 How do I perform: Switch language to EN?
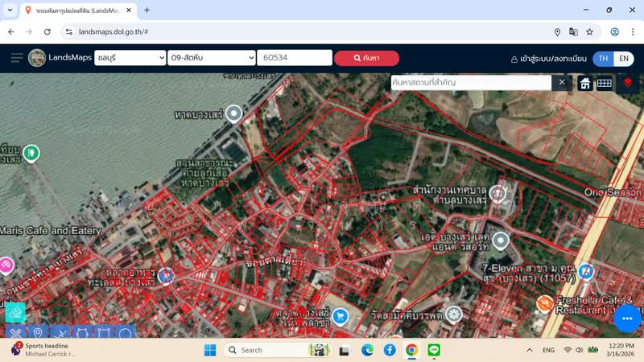[x=623, y=59]
